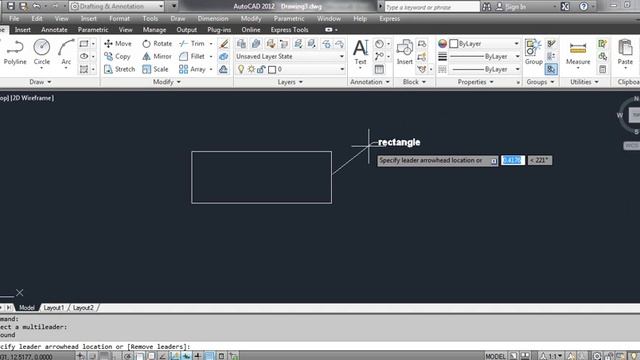Activate the Rotate tool

pyautogui.click(x=157, y=44)
